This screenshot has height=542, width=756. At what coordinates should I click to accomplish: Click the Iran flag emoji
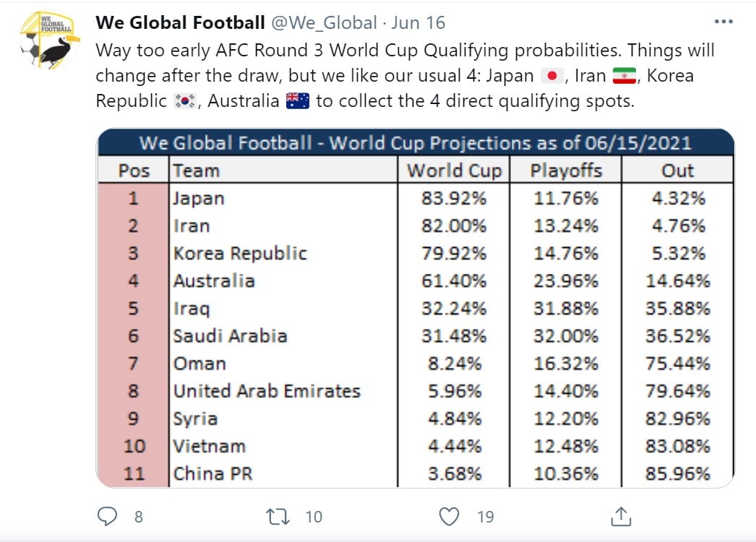(x=623, y=76)
